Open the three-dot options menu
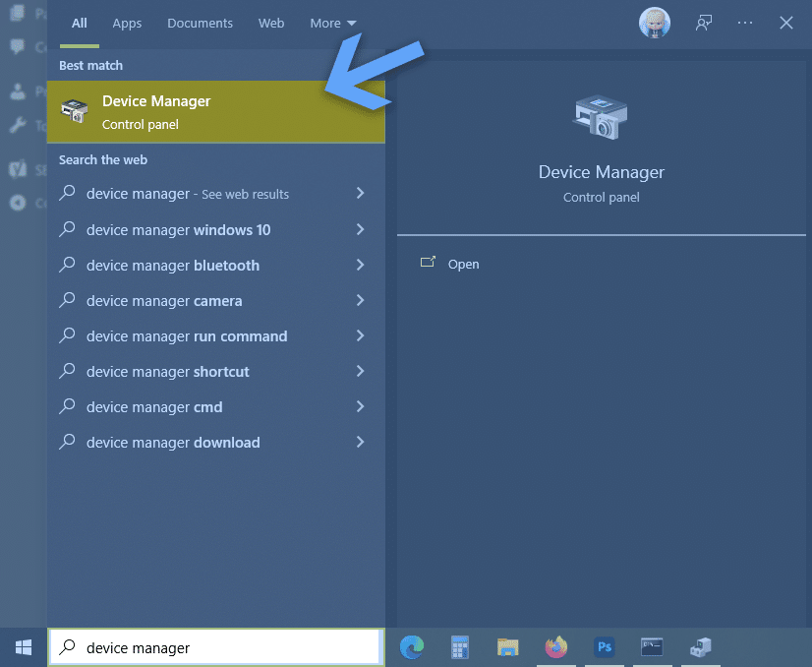Viewport: 812px width, 667px height. point(745,23)
